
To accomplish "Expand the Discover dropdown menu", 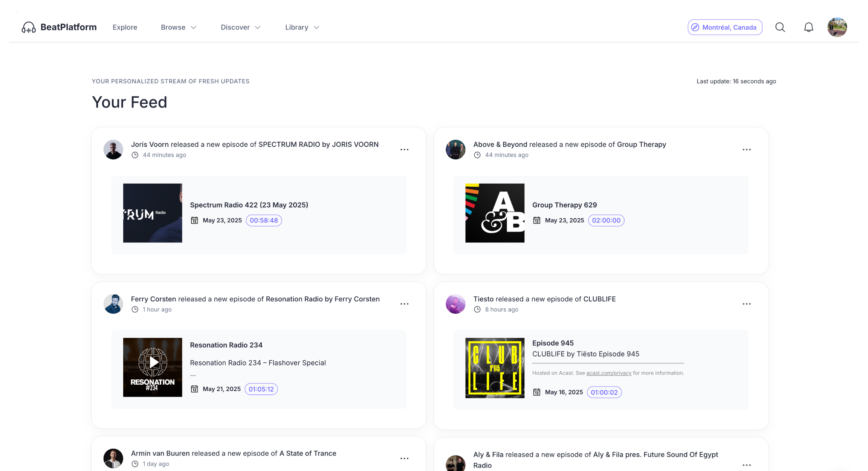I will point(240,27).
